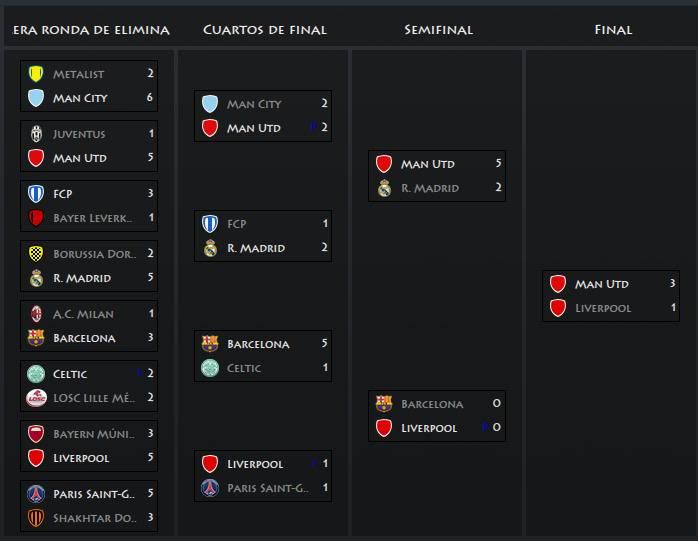Click the Borussia Dortmund crest
Screen dimensions: 698x541
[36, 254]
